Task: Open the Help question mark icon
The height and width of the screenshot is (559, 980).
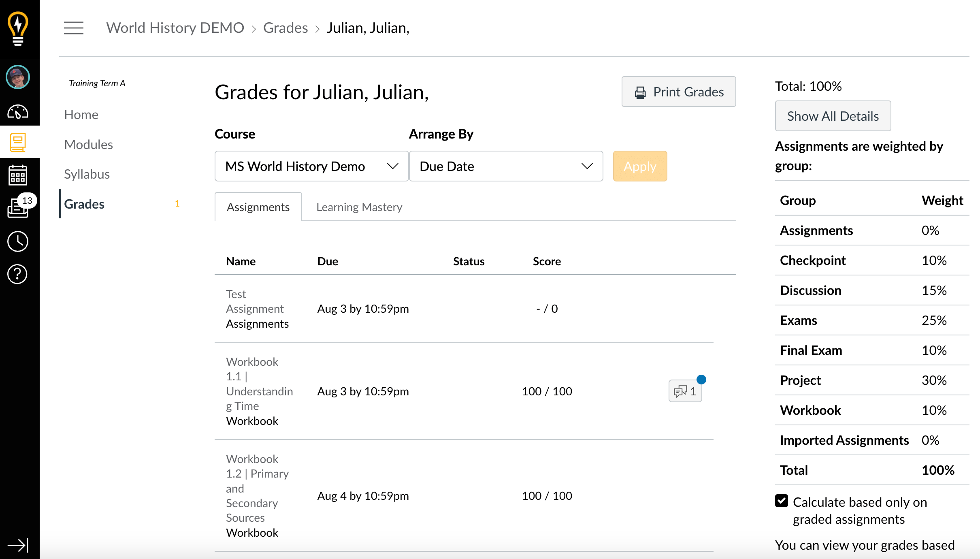Action: pyautogui.click(x=18, y=274)
